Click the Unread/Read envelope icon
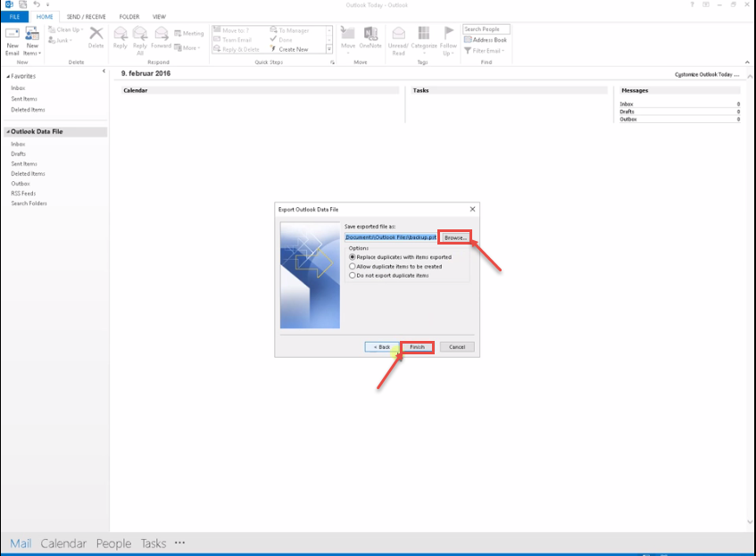Screen dimensions: 756x556 click(x=398, y=33)
